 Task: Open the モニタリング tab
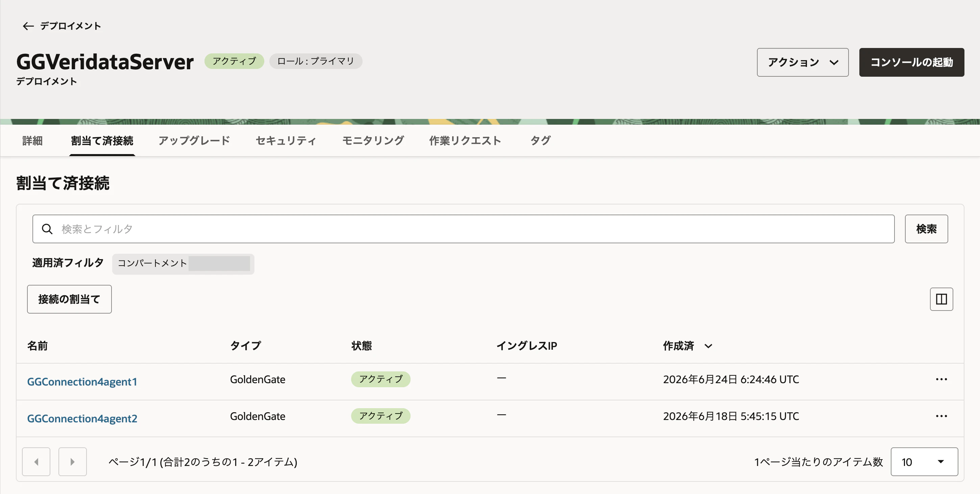coord(373,141)
